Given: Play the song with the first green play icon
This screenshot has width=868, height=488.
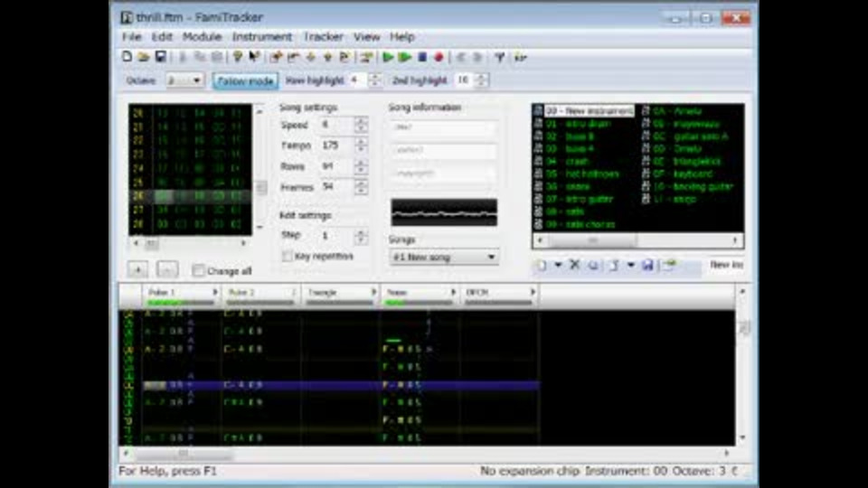Looking at the screenshot, I should pos(388,57).
